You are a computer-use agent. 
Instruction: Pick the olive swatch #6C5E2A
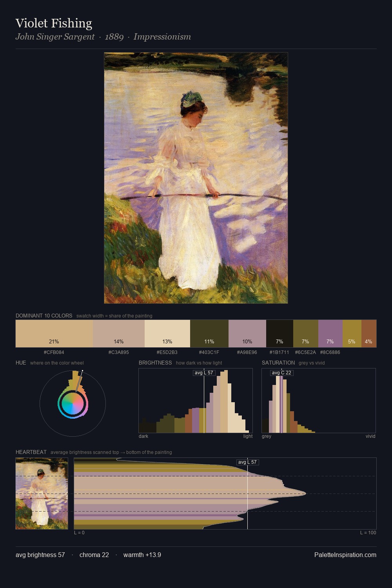(x=306, y=334)
